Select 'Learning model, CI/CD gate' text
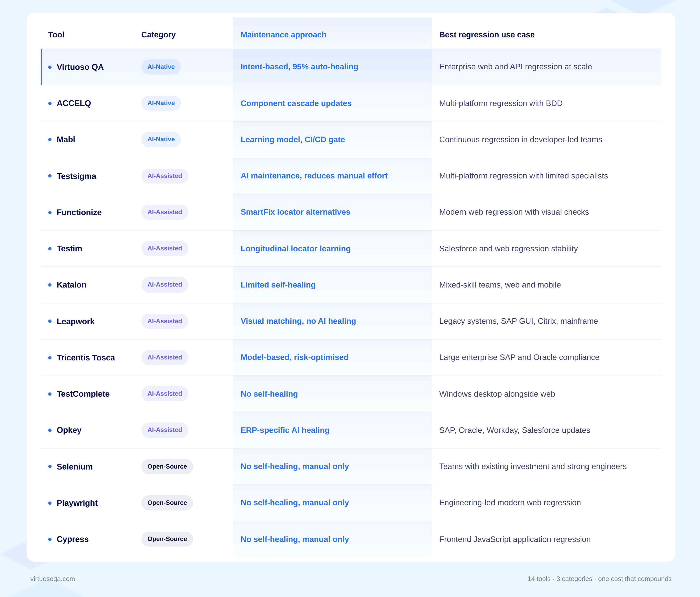The height and width of the screenshot is (597, 700). 293,140
